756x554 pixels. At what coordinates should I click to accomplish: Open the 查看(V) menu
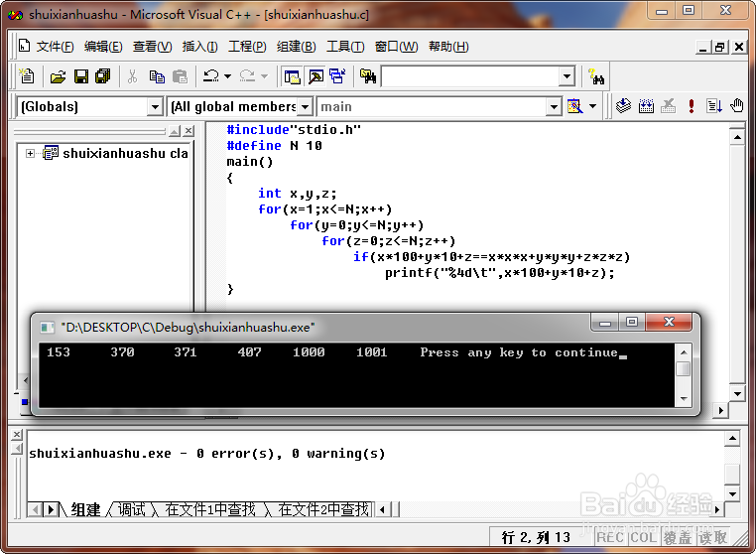coord(153,47)
